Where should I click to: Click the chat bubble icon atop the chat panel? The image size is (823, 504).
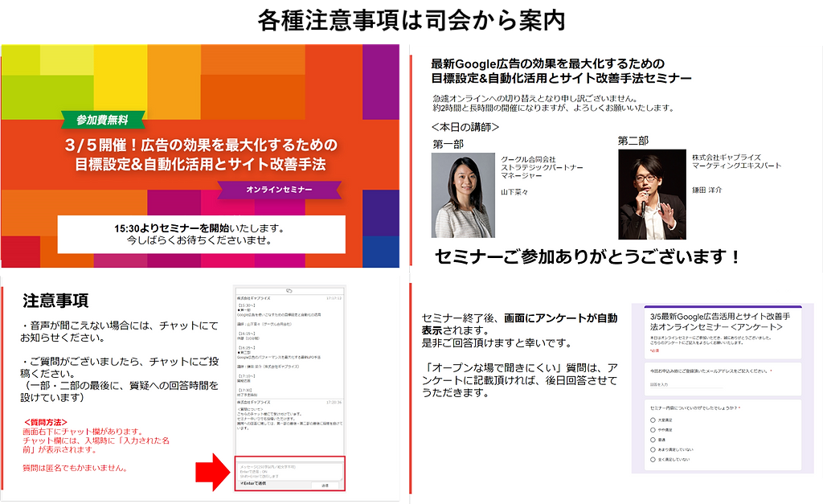click(x=289, y=290)
